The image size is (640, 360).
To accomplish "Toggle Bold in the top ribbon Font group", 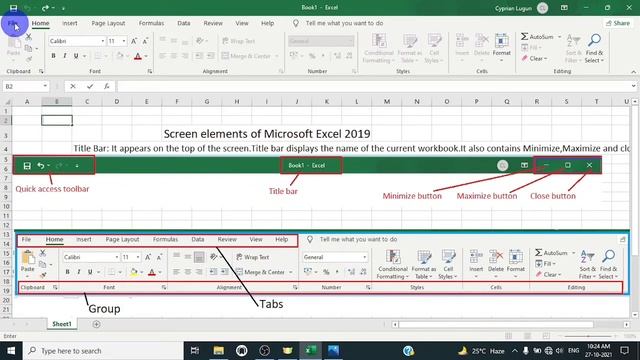I will pyautogui.click(x=53, y=56).
